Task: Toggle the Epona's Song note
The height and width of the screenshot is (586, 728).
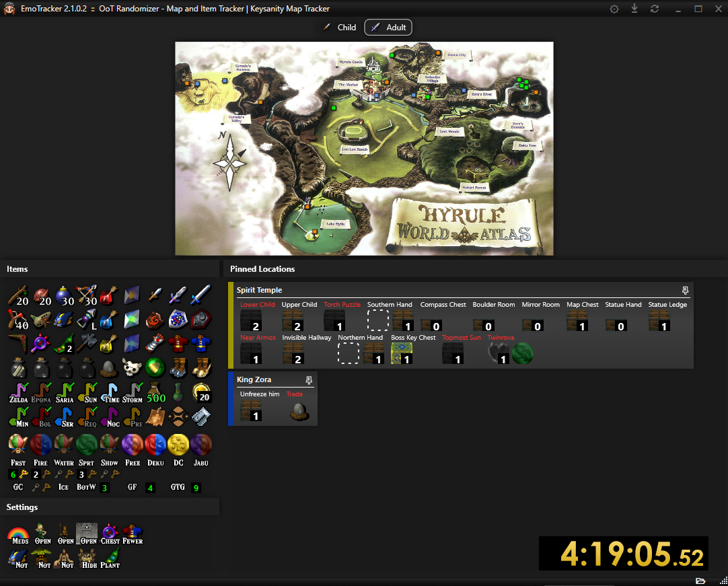Action: coord(41,392)
